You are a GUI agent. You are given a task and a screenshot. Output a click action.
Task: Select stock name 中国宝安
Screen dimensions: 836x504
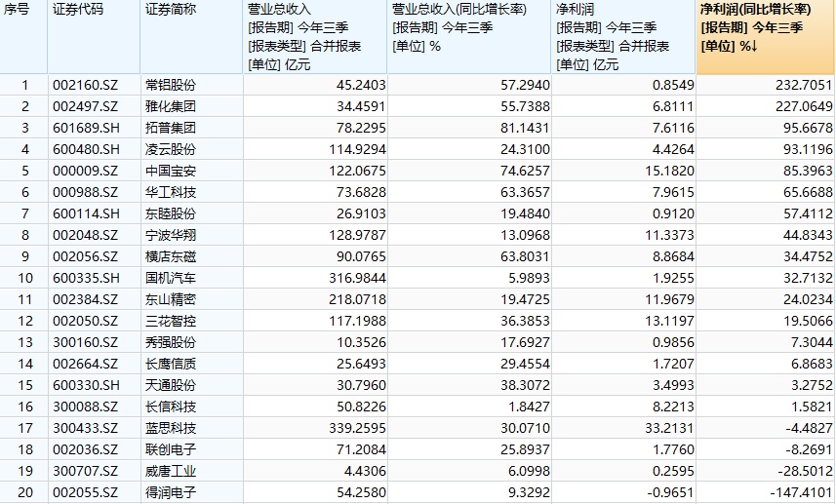pos(171,171)
